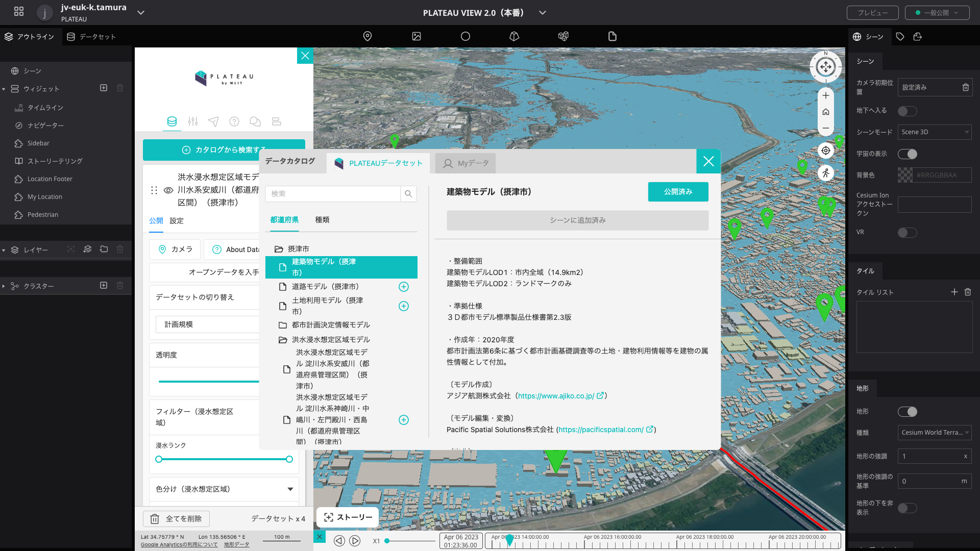Add a new cluster with plus icon
980x551 pixels.
click(x=104, y=285)
